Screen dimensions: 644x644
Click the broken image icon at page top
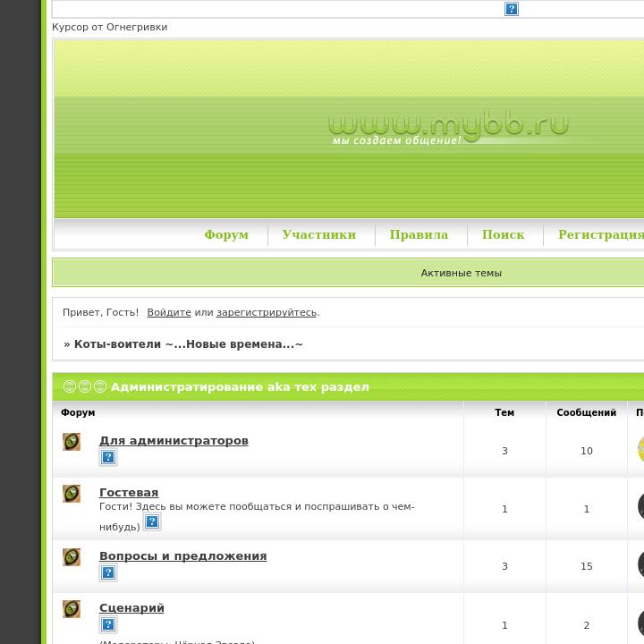click(x=512, y=9)
